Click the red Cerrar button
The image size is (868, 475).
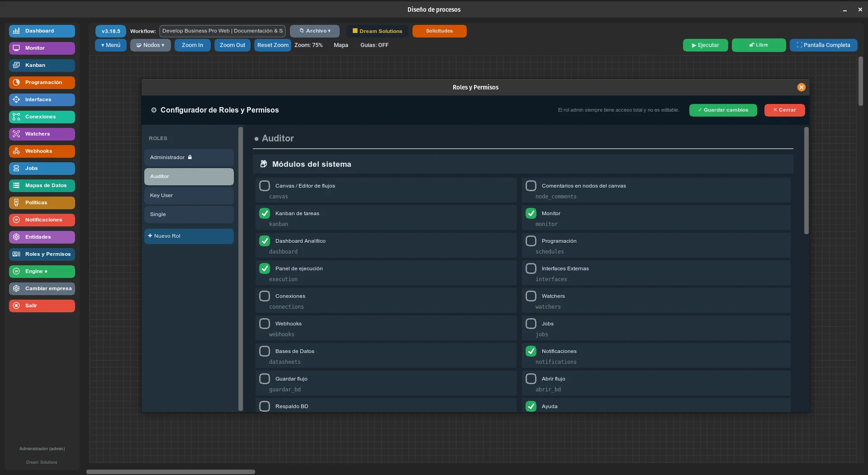[784, 110]
